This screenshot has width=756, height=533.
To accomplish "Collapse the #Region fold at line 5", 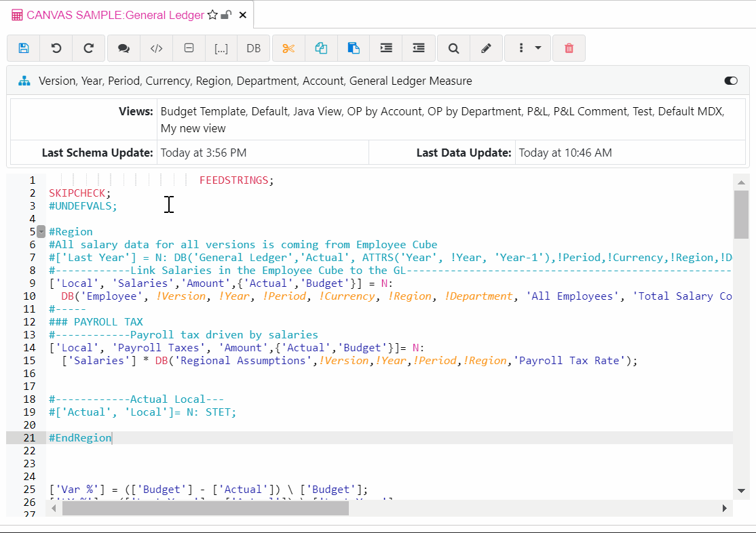I will pyautogui.click(x=41, y=231).
